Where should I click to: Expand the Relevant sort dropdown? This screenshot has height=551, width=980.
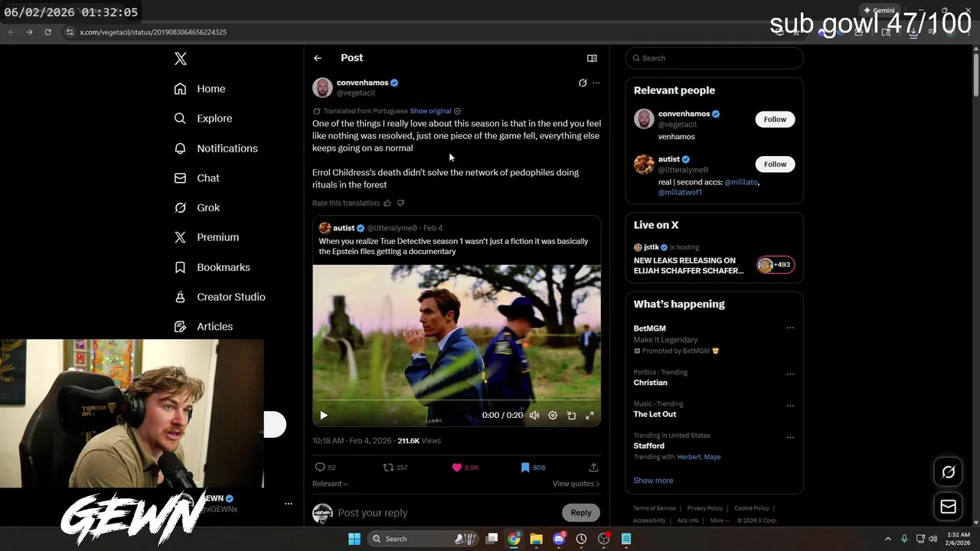[x=330, y=484]
